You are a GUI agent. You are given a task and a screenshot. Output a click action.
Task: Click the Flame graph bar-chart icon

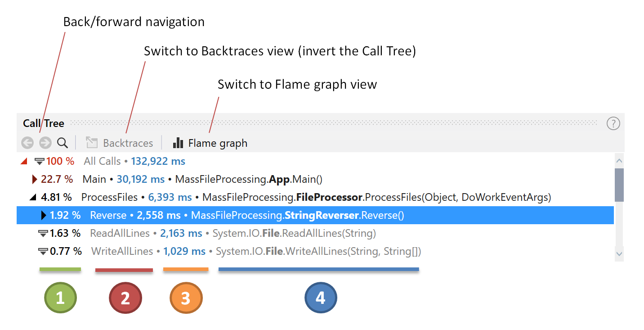(x=177, y=143)
